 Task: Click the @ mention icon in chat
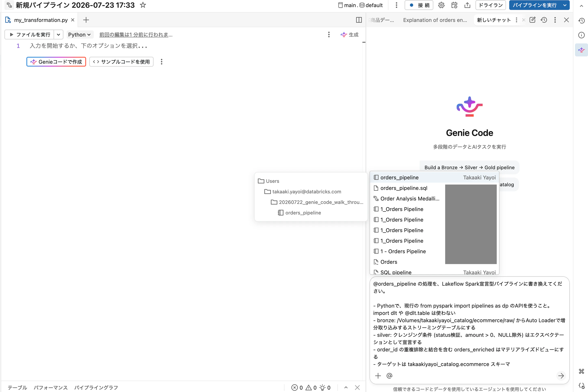tap(389, 376)
